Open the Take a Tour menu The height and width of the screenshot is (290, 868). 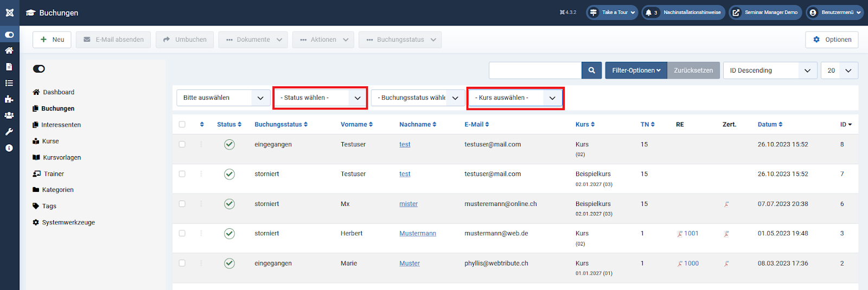pos(612,12)
